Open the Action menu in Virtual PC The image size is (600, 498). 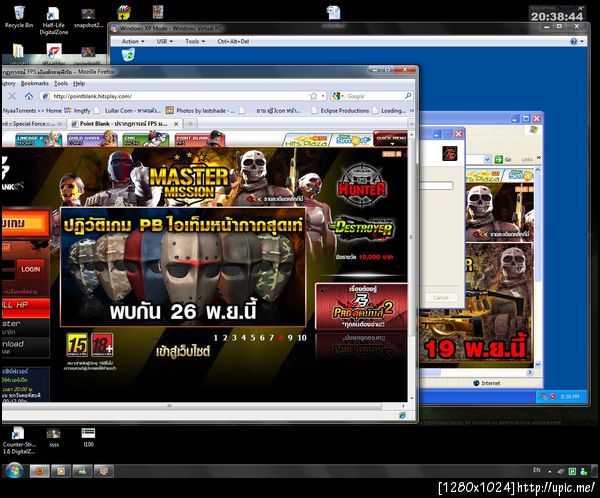click(132, 41)
